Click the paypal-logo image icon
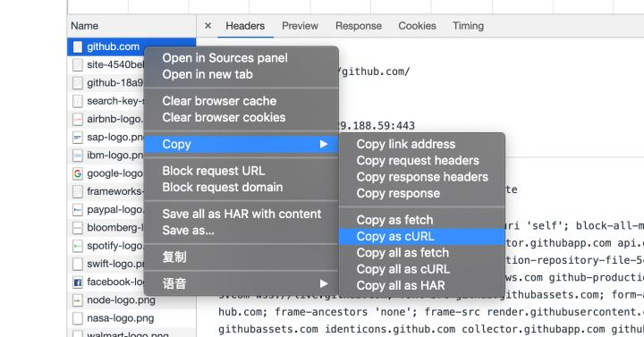The width and height of the screenshot is (644, 337). pos(77,210)
